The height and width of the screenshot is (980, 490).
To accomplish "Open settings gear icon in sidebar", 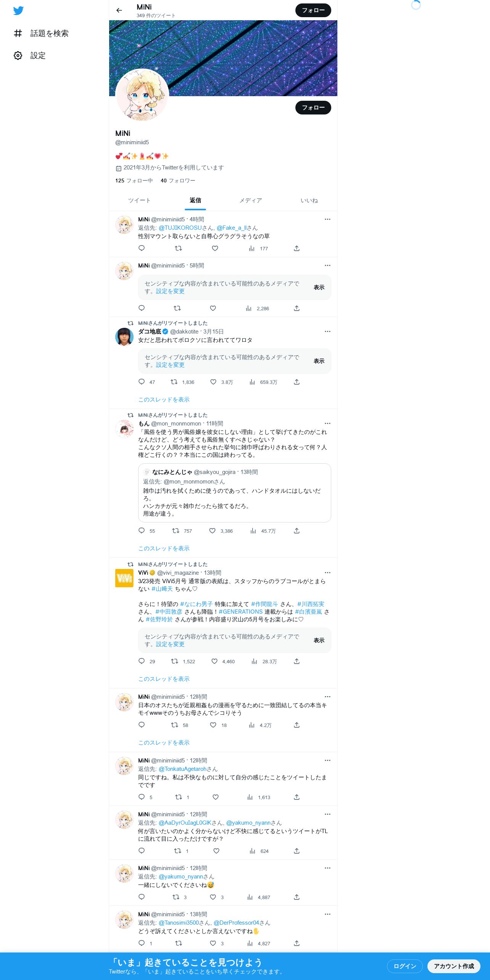I will point(18,56).
